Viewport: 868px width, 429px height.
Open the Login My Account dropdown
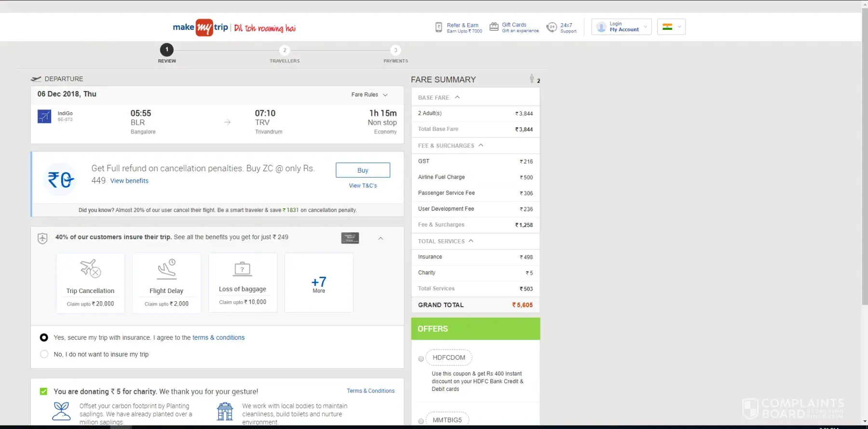[x=622, y=27]
